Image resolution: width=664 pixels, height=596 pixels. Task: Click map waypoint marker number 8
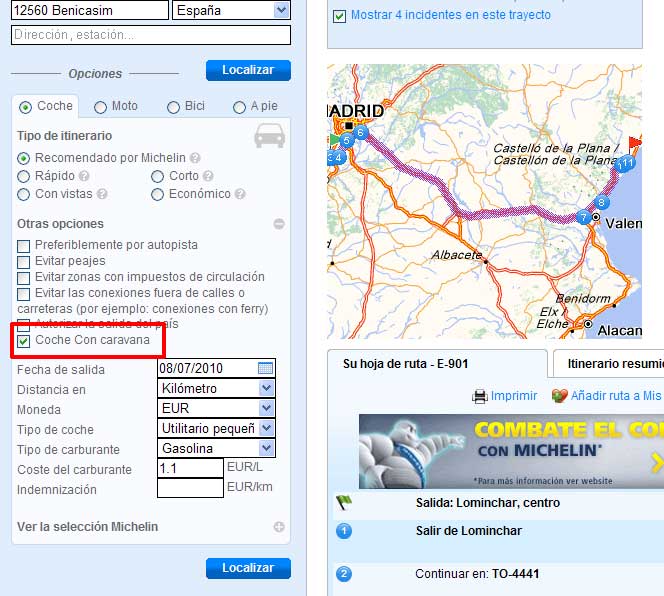601,202
